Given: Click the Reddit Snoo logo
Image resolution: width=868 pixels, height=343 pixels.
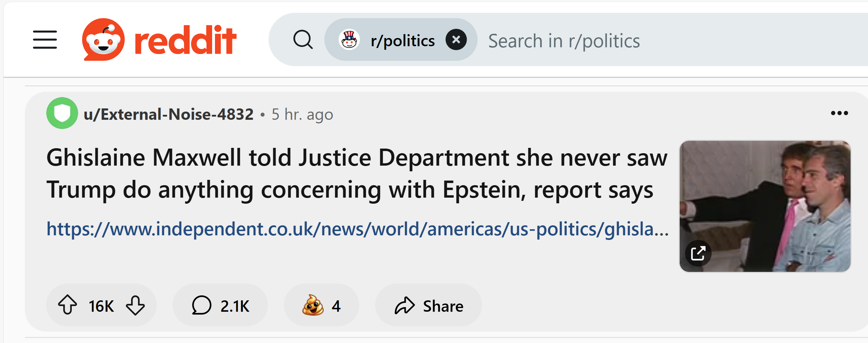Looking at the screenshot, I should point(103,39).
